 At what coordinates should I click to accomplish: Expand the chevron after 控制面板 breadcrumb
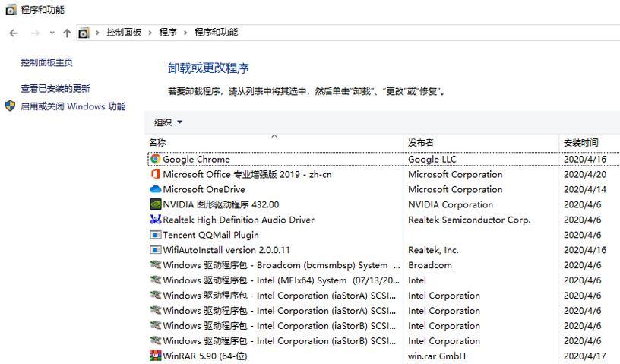point(150,33)
